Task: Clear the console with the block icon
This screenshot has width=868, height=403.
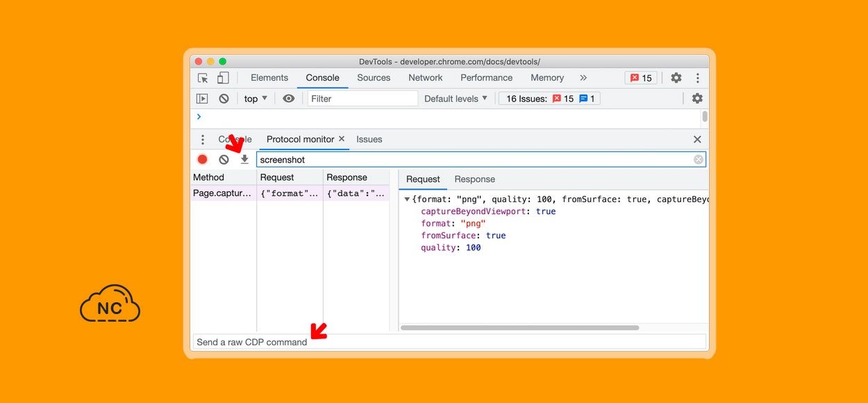Action: (224, 99)
